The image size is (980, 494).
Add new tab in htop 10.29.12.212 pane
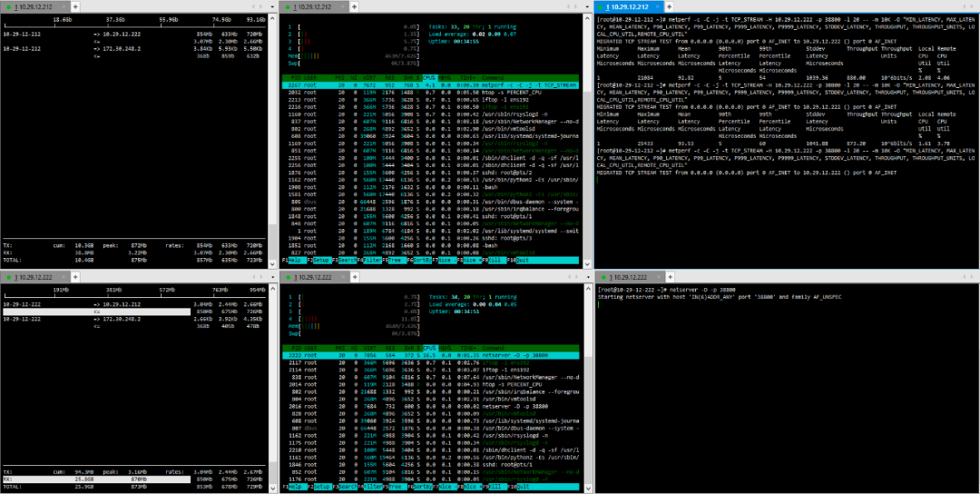[x=354, y=6]
